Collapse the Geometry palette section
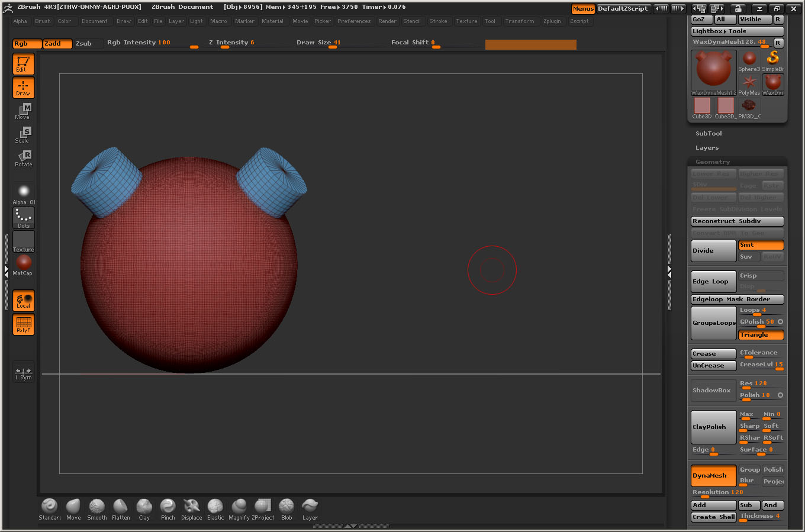 713,162
